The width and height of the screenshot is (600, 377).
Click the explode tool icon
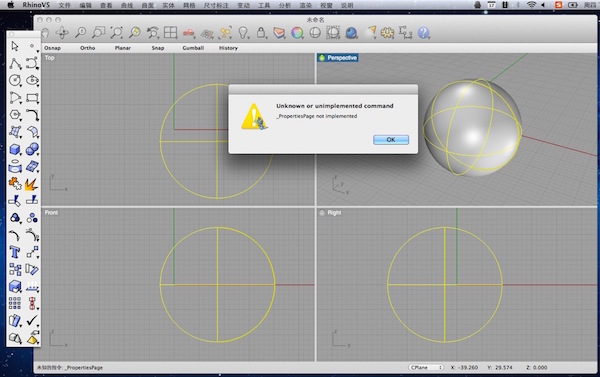(31, 184)
